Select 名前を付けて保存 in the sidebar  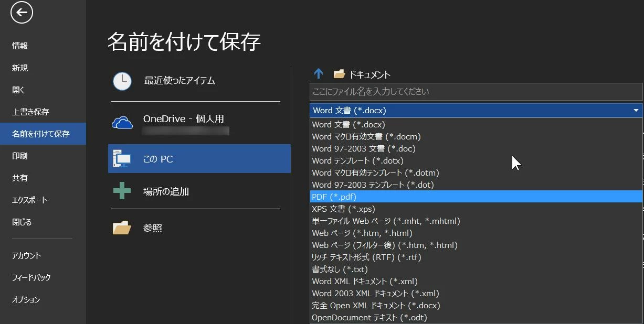click(x=43, y=134)
